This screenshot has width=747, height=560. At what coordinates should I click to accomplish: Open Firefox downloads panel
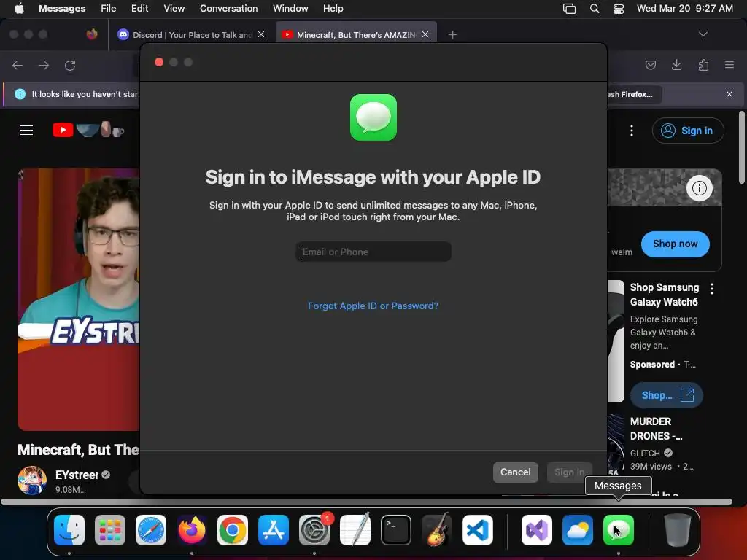[676, 65]
